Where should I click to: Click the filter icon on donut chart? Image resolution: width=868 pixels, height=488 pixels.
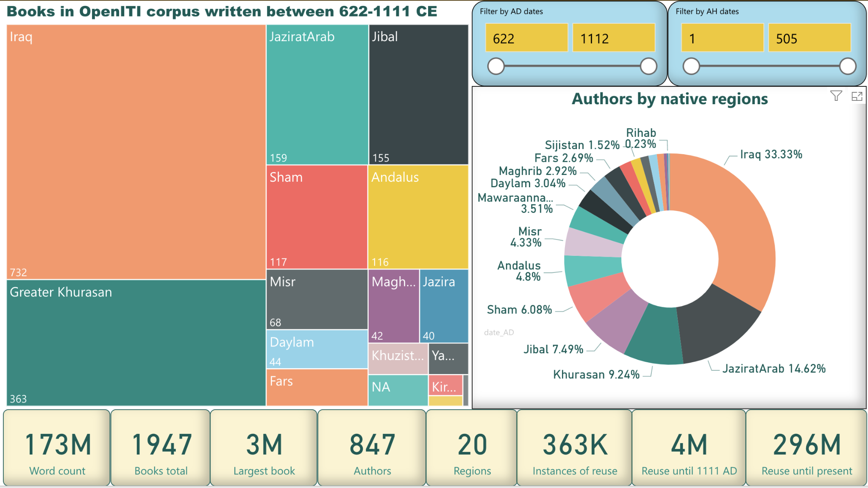click(x=836, y=96)
